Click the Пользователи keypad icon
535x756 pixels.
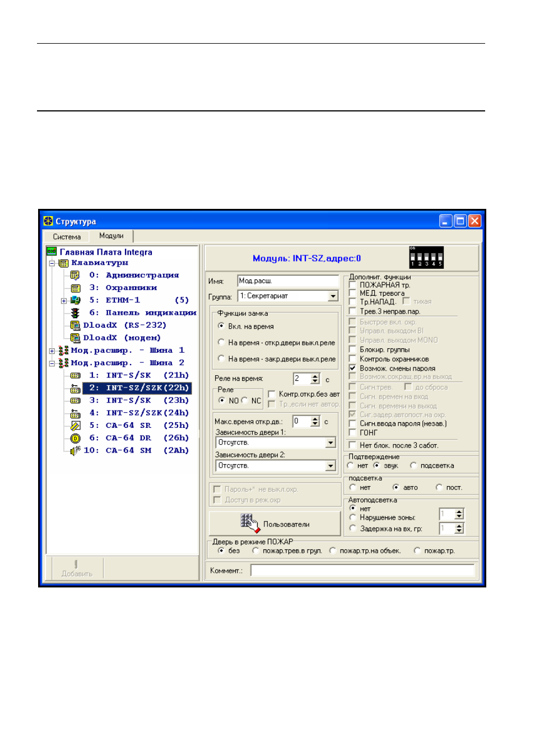click(250, 524)
